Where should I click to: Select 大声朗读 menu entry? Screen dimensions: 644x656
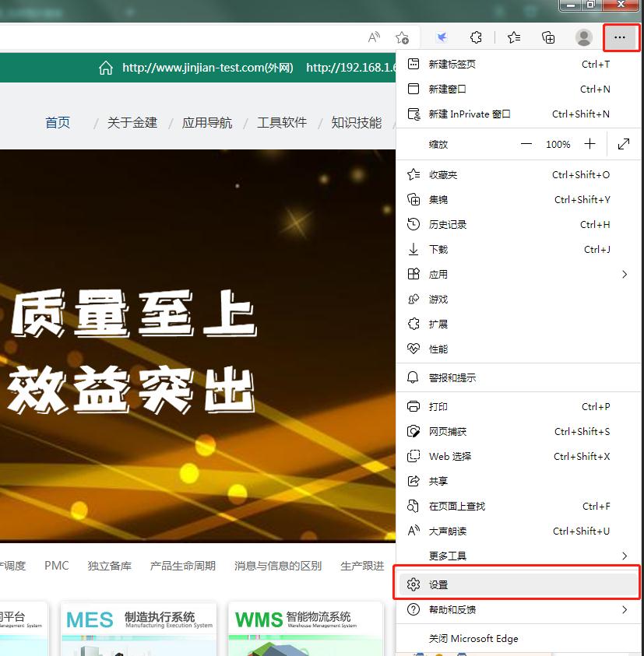click(518, 531)
